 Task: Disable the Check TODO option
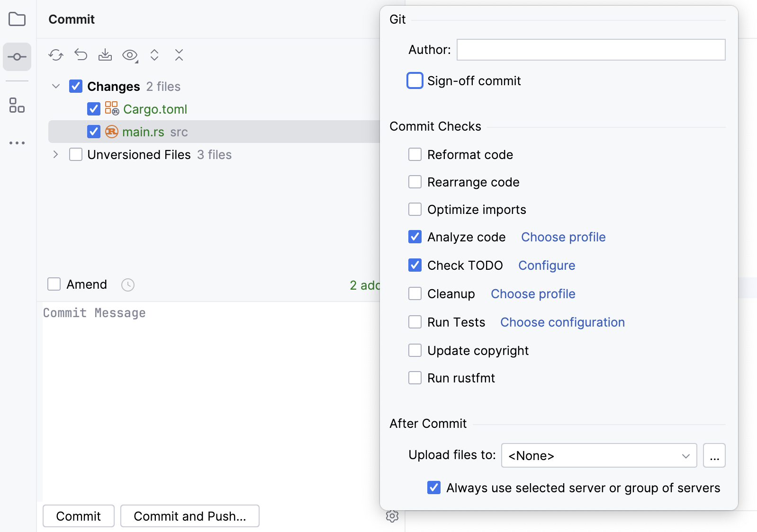(x=415, y=265)
